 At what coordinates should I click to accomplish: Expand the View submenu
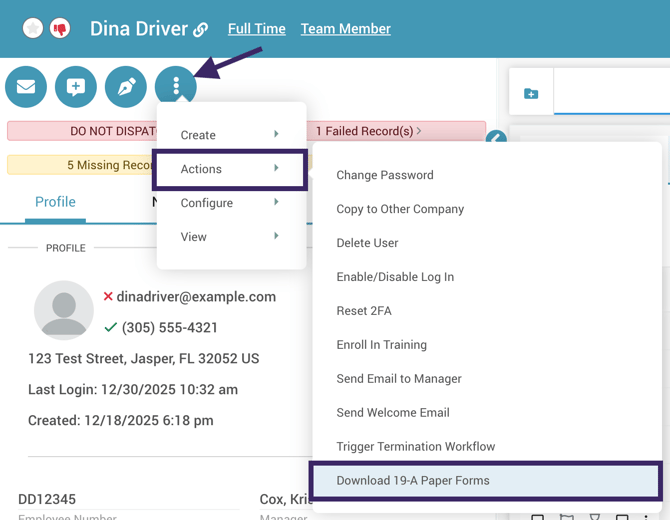(x=230, y=237)
